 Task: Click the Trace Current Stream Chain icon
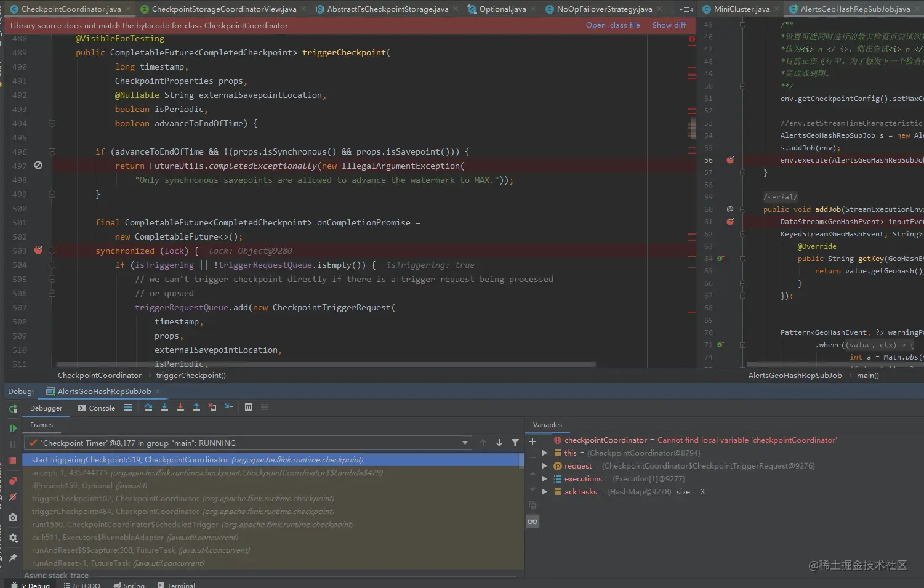[x=265, y=407]
